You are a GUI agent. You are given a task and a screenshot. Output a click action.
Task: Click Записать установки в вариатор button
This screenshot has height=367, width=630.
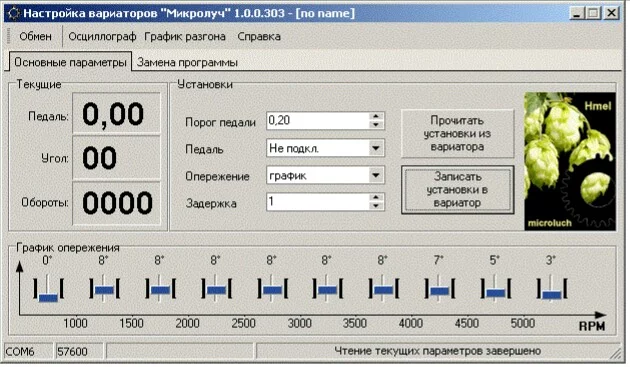[x=457, y=189]
